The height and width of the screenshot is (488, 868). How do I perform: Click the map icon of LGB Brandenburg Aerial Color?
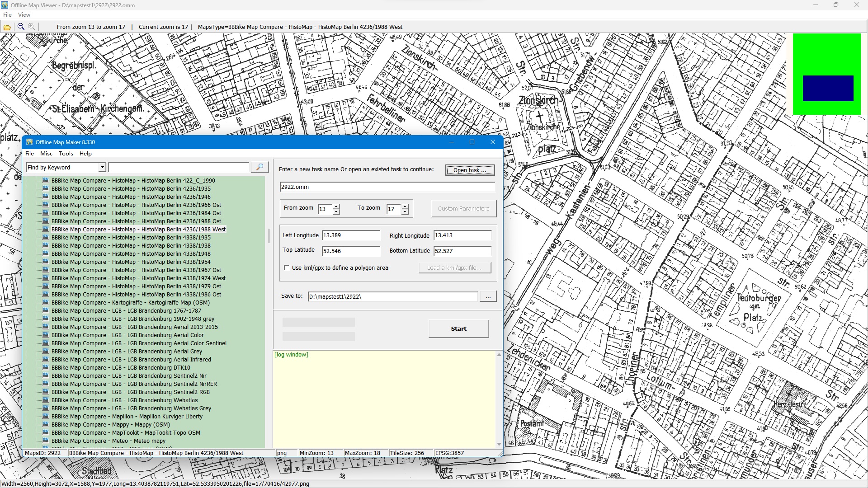[x=46, y=335]
